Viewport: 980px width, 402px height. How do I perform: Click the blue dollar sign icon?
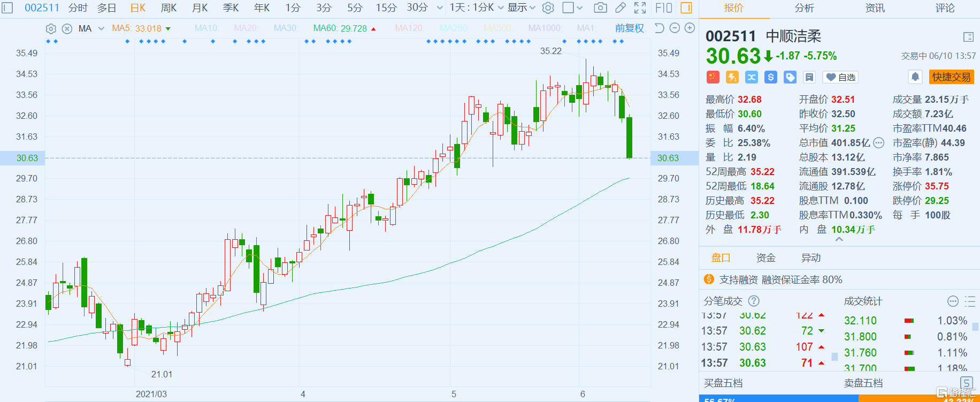coord(771,77)
